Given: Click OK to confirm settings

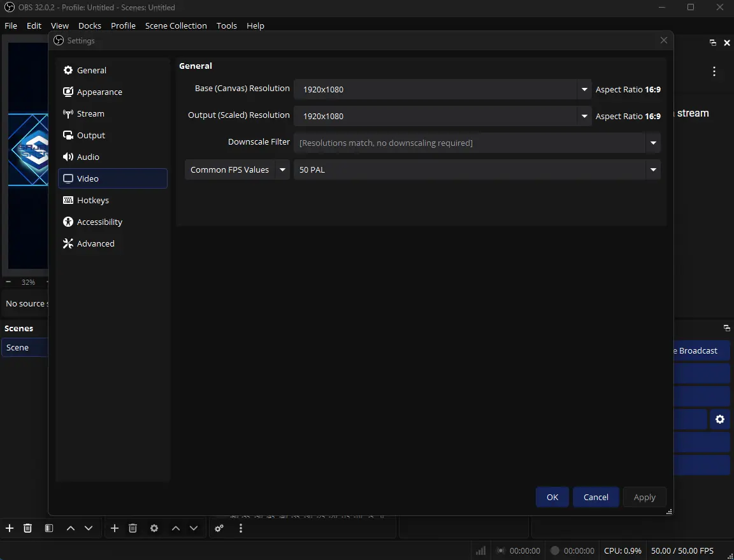Looking at the screenshot, I should click(552, 497).
